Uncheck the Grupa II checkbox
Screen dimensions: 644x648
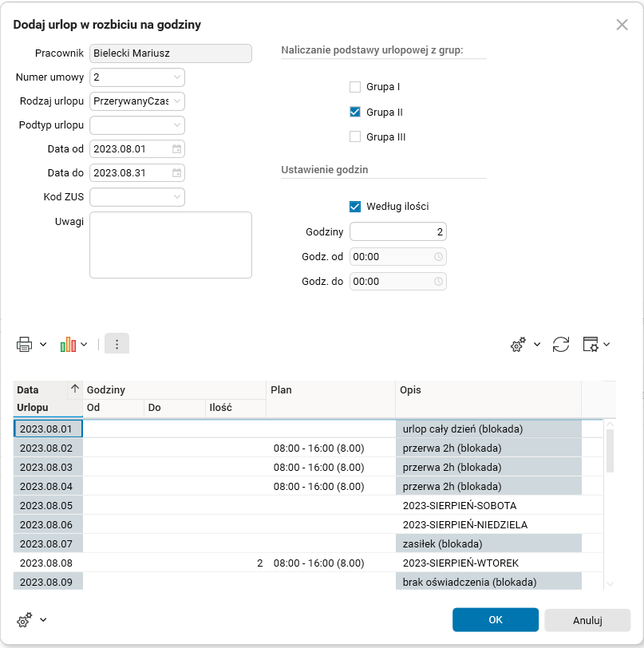pos(355,113)
